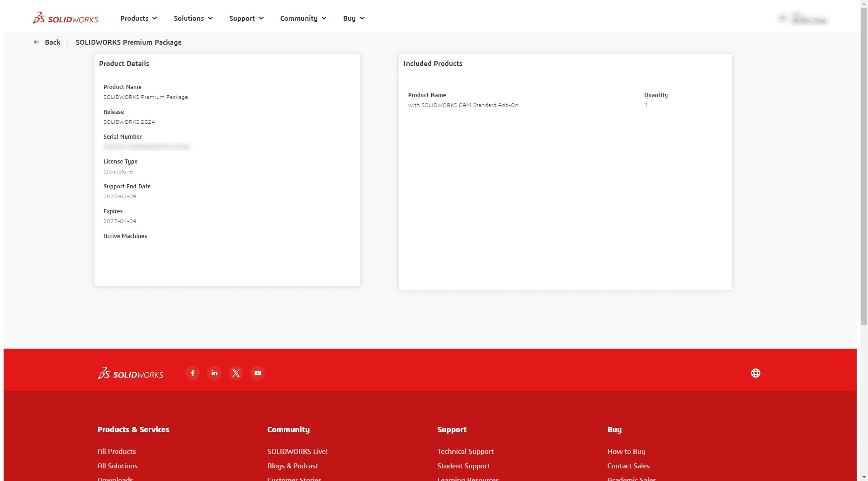Screen dimensions: 868x481
Task: Select the 'SOLIDWORKS 2024' release value
Action: 129,122
